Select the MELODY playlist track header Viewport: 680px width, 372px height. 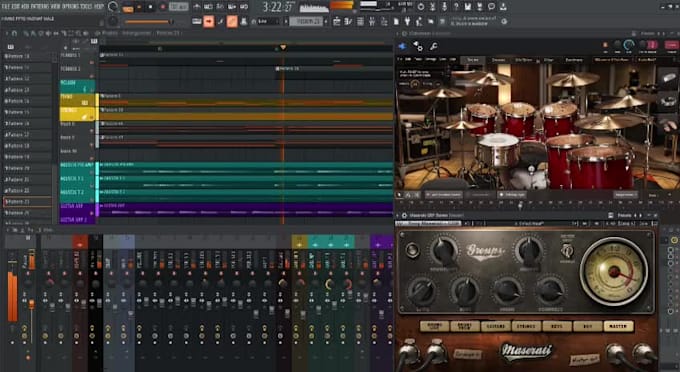(x=77, y=86)
